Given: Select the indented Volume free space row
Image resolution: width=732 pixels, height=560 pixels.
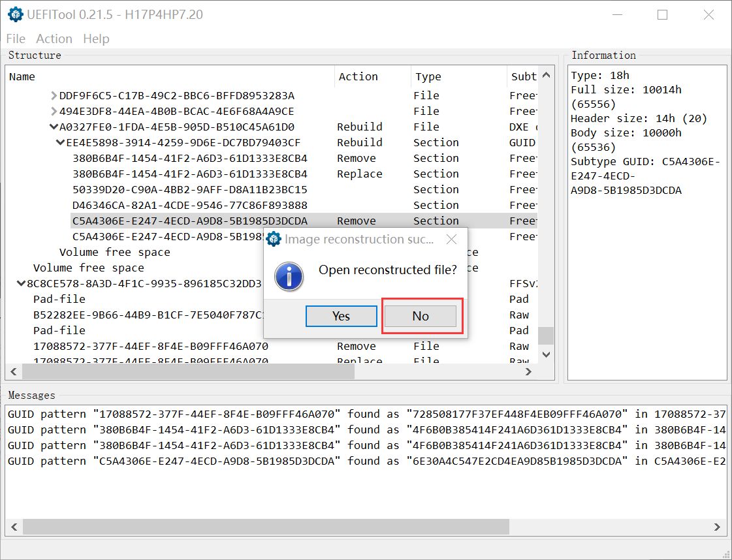Looking at the screenshot, I should 115,253.
